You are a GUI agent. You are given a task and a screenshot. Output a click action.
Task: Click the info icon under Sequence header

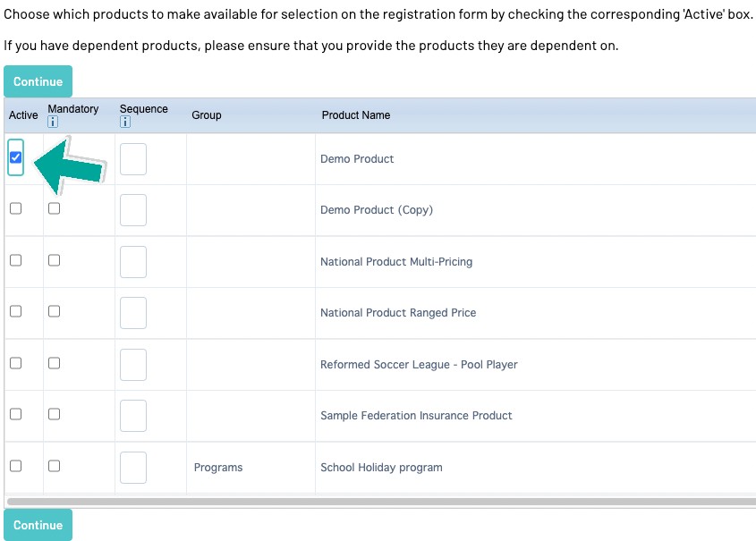(125, 123)
